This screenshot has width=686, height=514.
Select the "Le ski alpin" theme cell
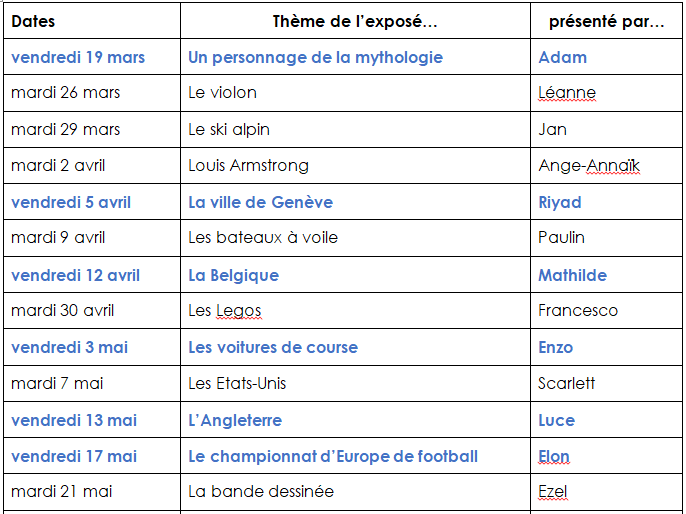[355, 129]
